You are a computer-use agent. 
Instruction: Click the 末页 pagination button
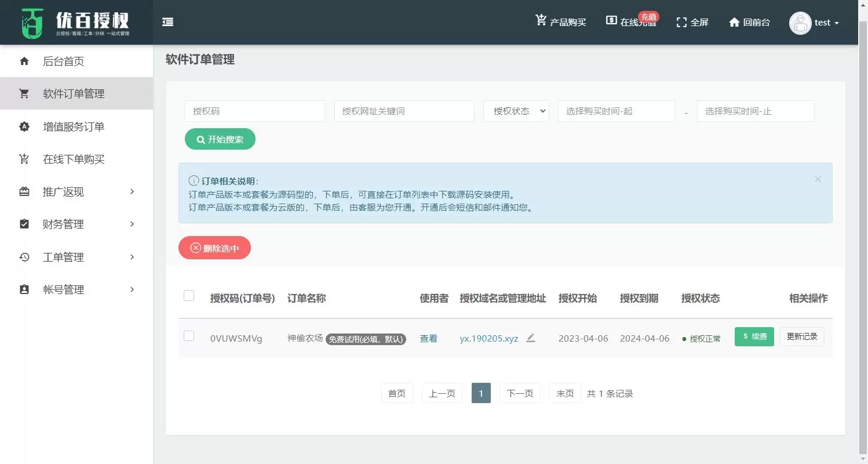[565, 393]
